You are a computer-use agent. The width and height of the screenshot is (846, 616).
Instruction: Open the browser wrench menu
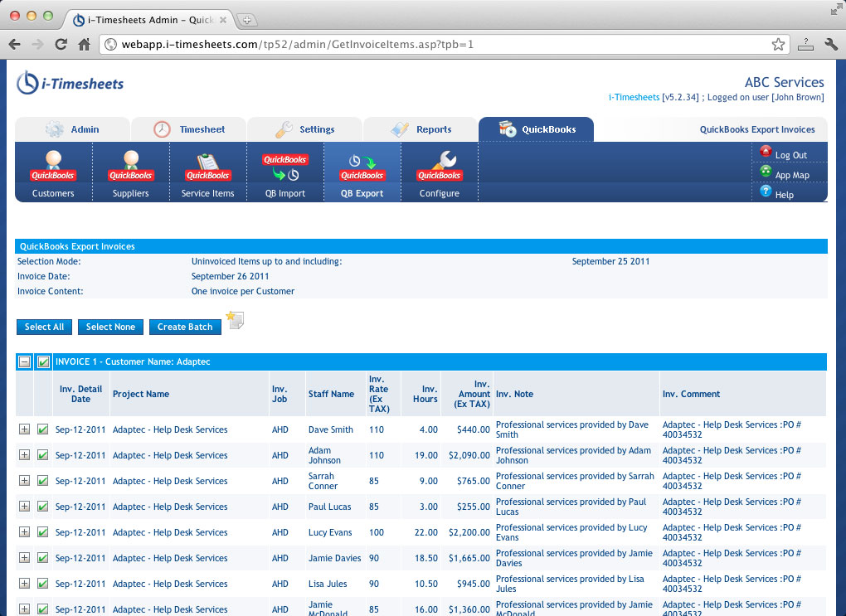point(831,44)
